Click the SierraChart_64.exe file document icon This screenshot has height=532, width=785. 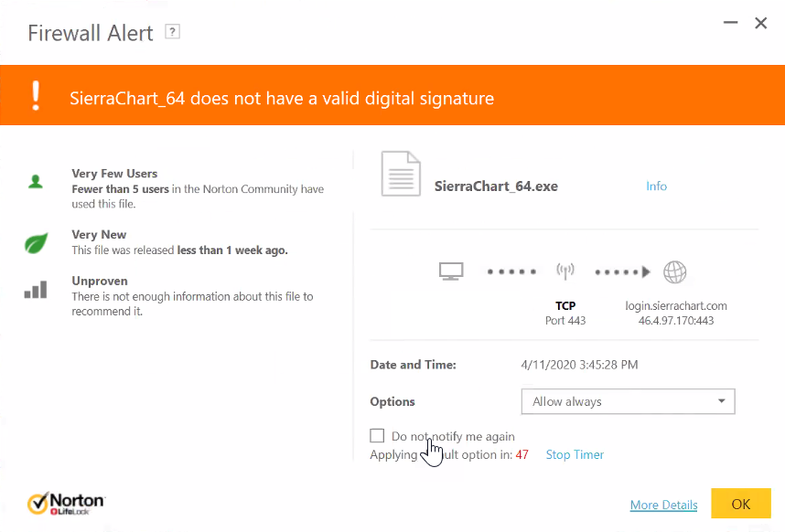pyautogui.click(x=401, y=174)
